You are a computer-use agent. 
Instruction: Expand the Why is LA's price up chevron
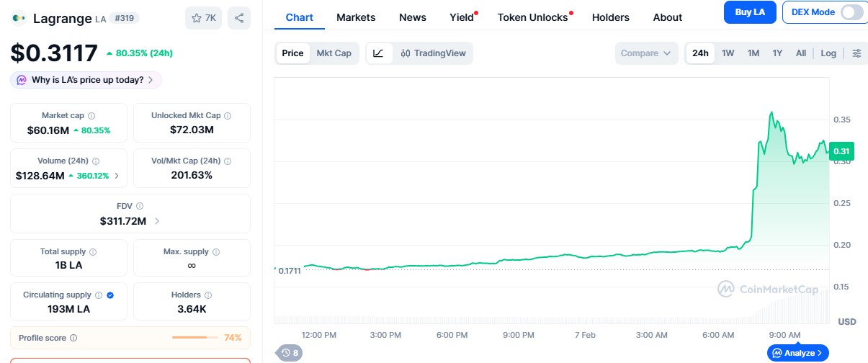151,80
